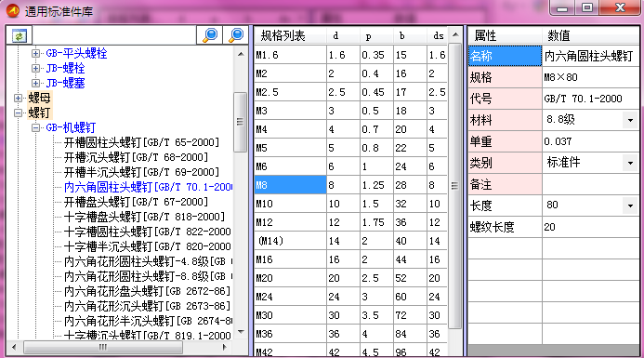Click the p column header

[376, 35]
